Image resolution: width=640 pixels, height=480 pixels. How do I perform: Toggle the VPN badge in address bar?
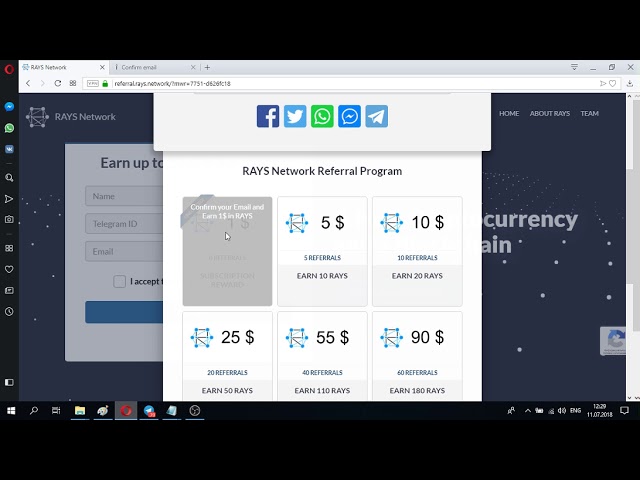pyautogui.click(x=93, y=83)
